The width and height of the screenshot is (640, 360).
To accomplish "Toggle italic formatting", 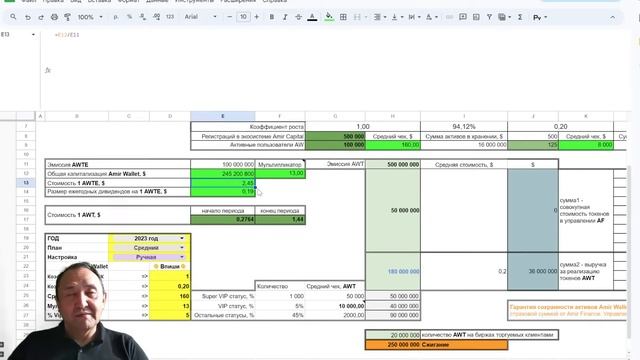I will [285, 17].
